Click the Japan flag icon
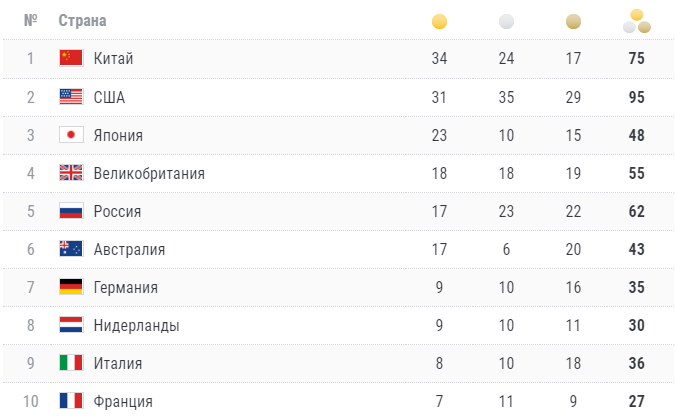Viewport: 676px width, 420px height. click(71, 135)
